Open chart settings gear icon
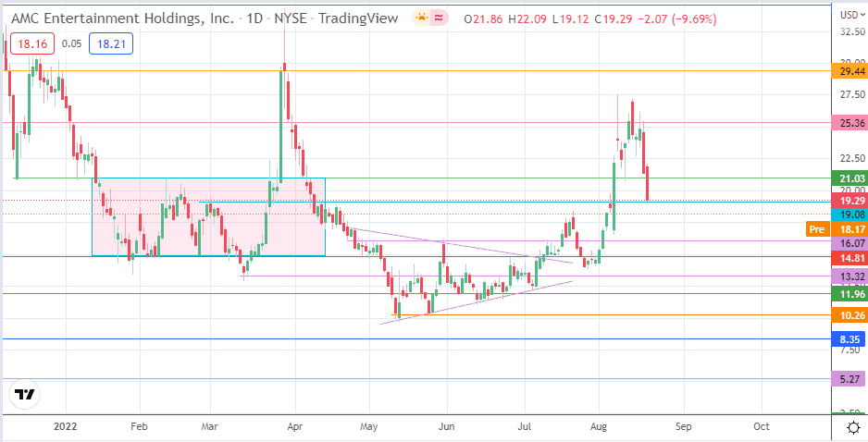The width and height of the screenshot is (868, 442). point(853,427)
